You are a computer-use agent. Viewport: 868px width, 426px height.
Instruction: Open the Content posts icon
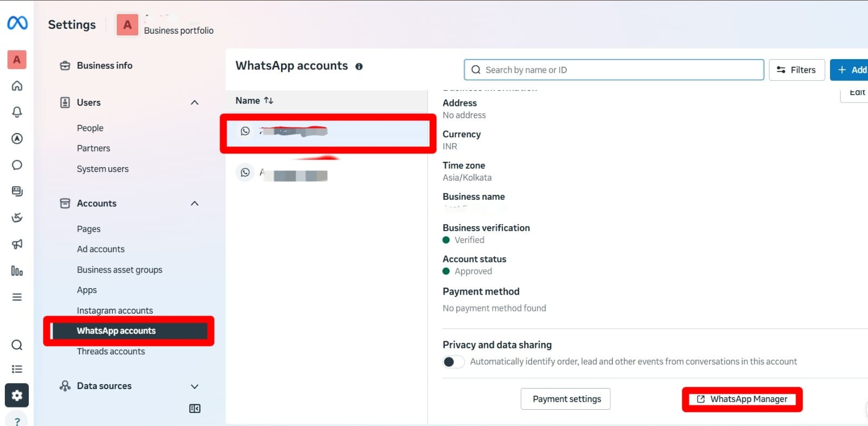17,191
